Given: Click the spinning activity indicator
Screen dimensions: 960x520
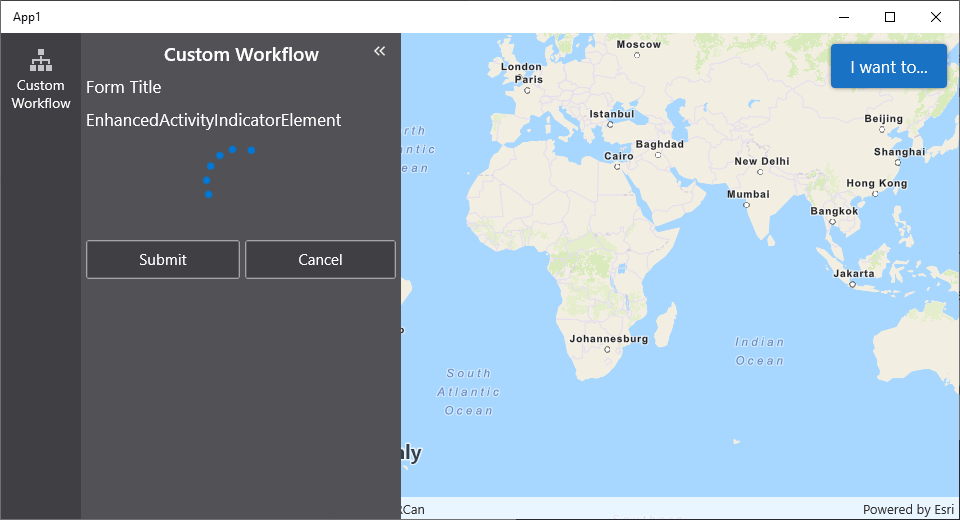Looking at the screenshot, I should (226, 171).
